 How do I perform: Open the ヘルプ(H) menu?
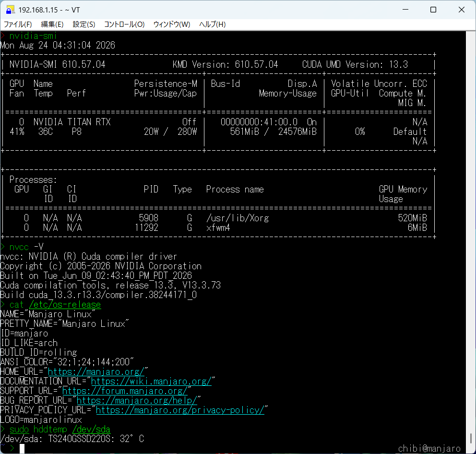pyautogui.click(x=212, y=24)
